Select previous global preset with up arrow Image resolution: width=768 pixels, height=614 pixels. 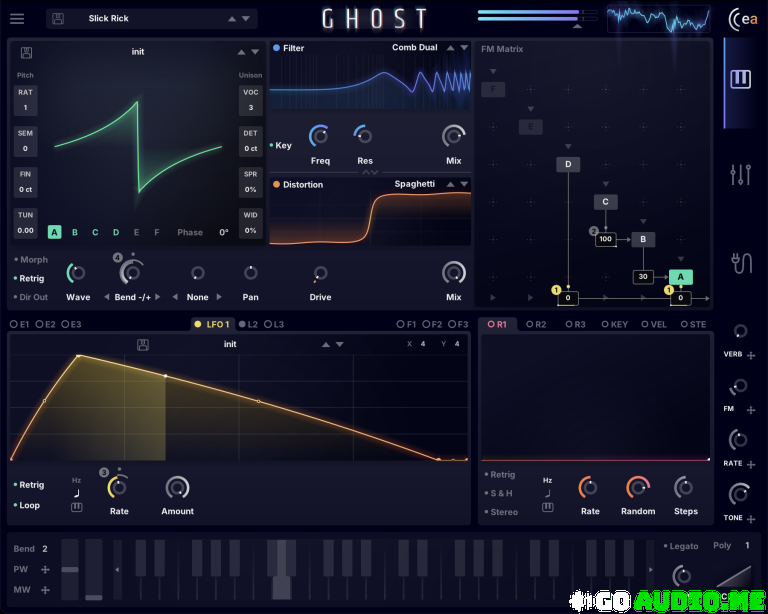click(x=232, y=19)
